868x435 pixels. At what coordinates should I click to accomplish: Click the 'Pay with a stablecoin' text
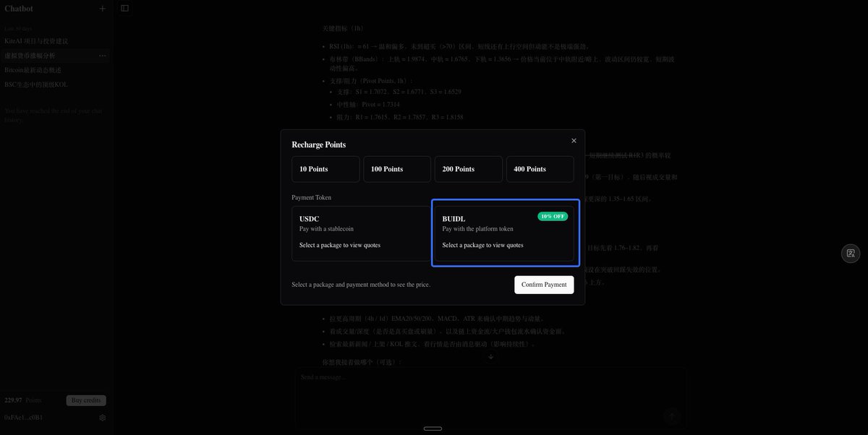(x=327, y=229)
